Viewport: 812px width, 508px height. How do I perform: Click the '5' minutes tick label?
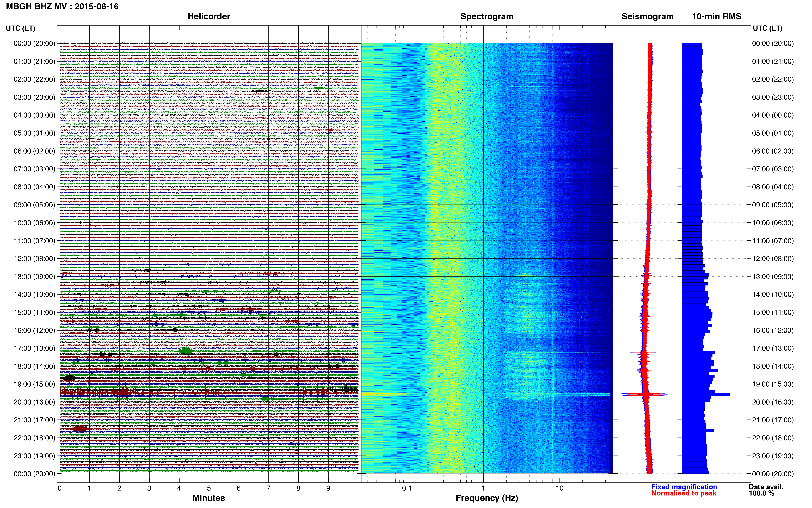(x=209, y=488)
